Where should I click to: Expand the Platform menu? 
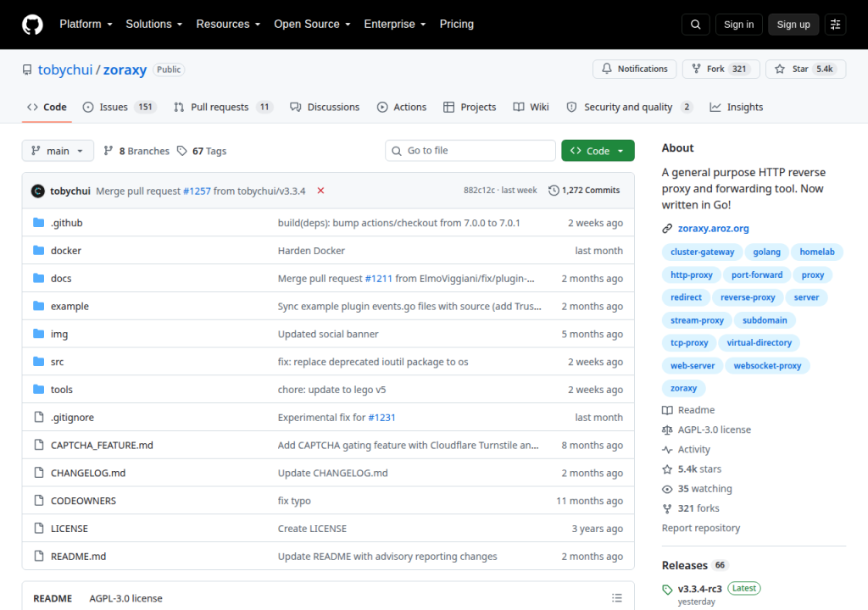point(86,25)
